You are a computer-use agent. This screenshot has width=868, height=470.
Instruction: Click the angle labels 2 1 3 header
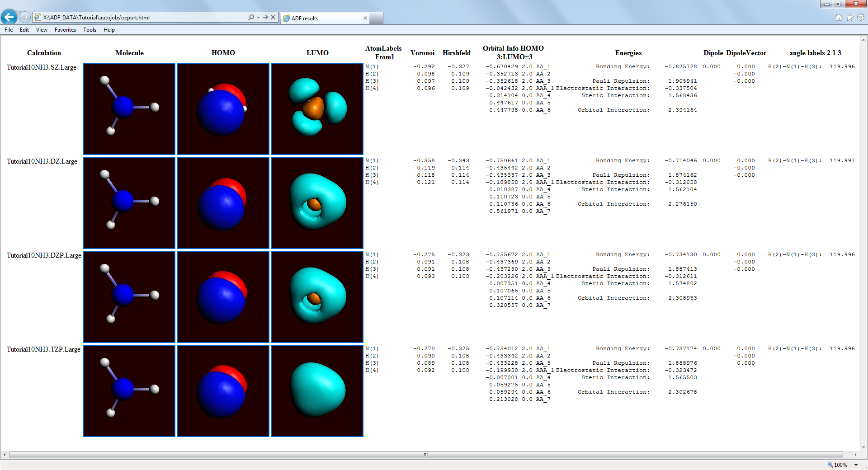tap(815, 53)
